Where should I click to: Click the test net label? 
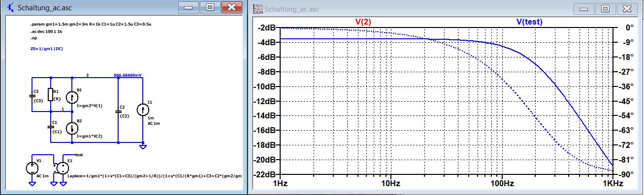pyautogui.click(x=79, y=155)
